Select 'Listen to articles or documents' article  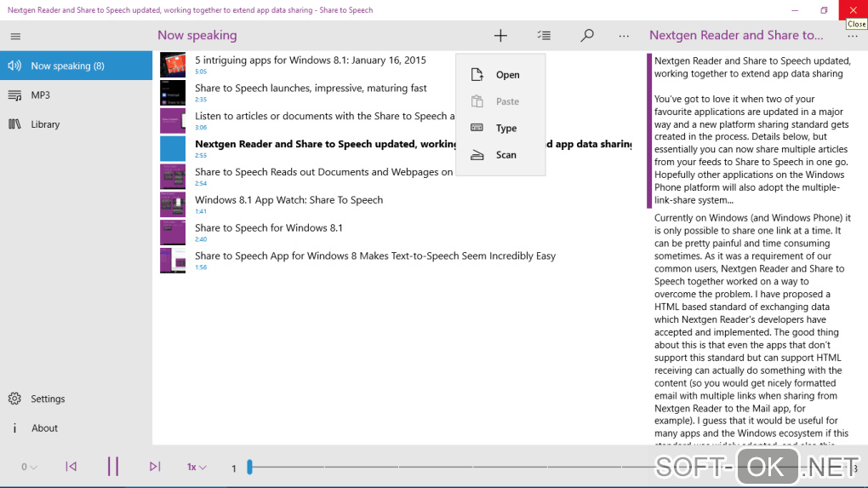325,116
